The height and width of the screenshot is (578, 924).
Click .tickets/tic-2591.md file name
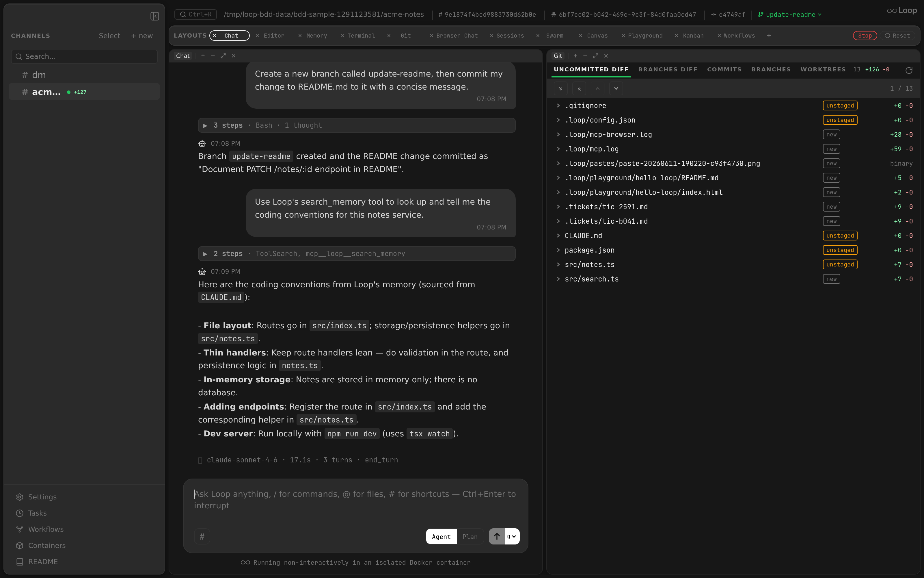[606, 207]
